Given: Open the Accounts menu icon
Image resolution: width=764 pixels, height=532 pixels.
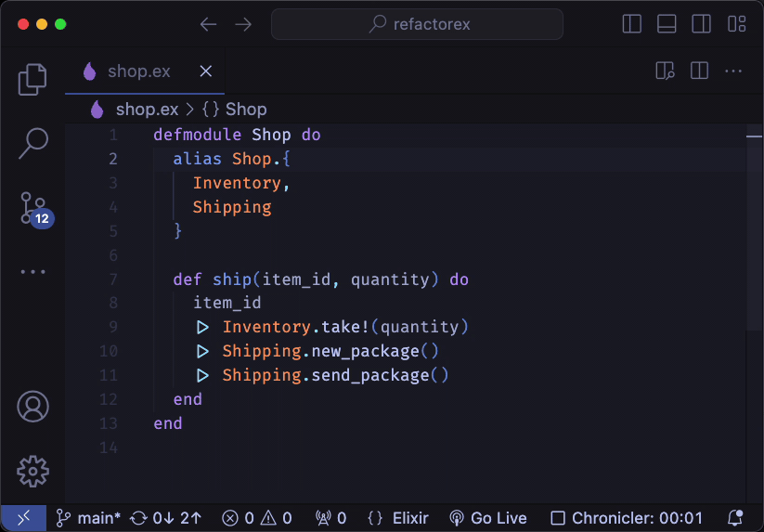Looking at the screenshot, I should pyautogui.click(x=32, y=407).
